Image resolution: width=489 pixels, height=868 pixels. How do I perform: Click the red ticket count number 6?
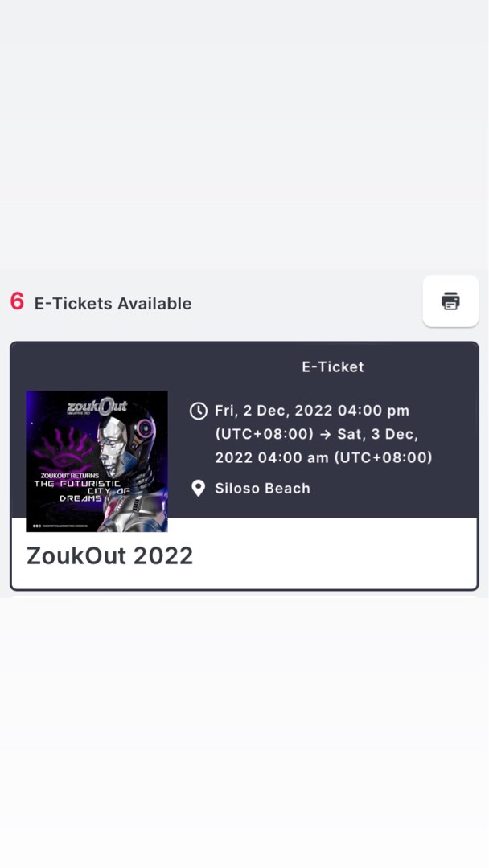17,301
